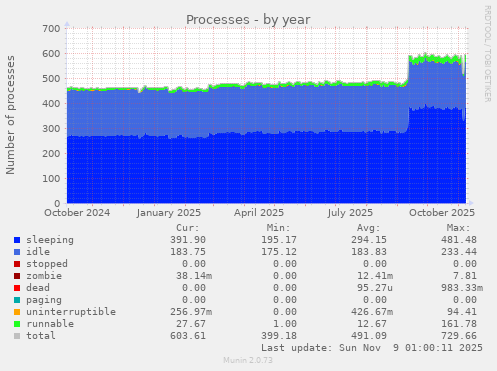Click the paging legend color swatch
Viewport: 497px width, 371px height.
(x=17, y=300)
